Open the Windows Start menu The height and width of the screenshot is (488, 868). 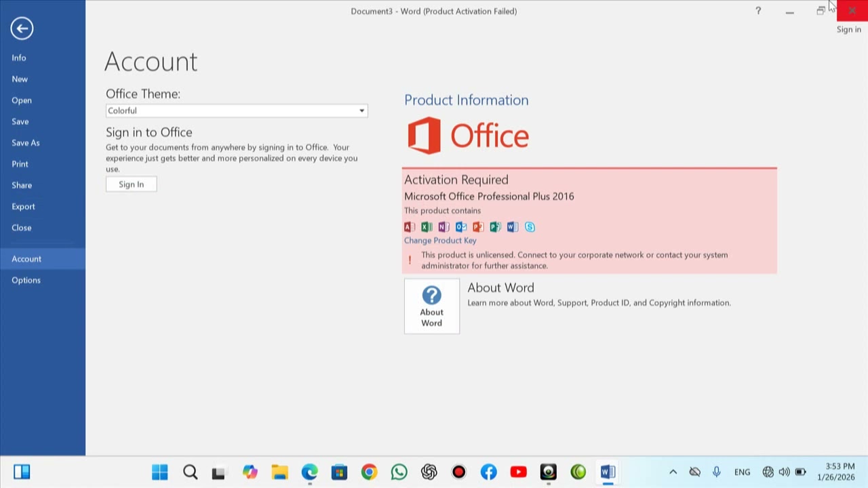[x=160, y=472]
